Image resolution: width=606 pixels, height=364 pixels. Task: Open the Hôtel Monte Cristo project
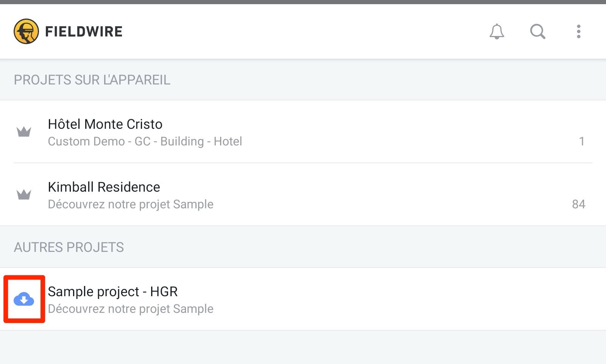tap(303, 132)
